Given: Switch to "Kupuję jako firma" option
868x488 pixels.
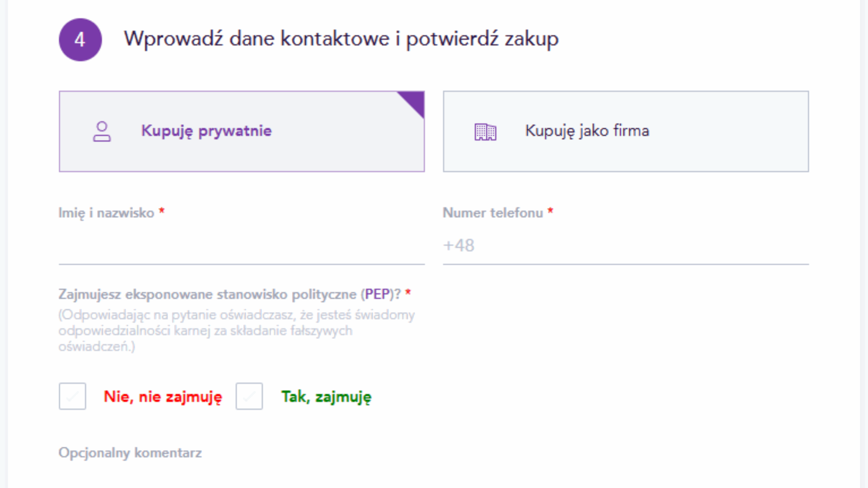Looking at the screenshot, I should pyautogui.click(x=587, y=131).
